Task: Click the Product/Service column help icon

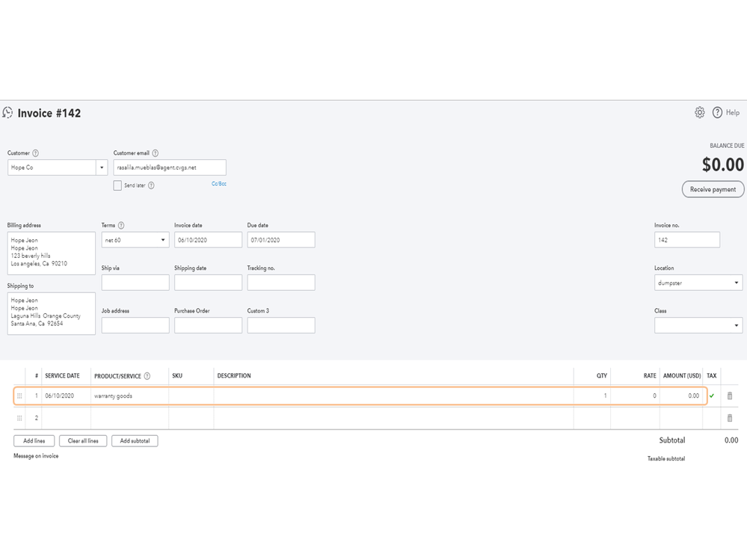Action: (x=147, y=376)
